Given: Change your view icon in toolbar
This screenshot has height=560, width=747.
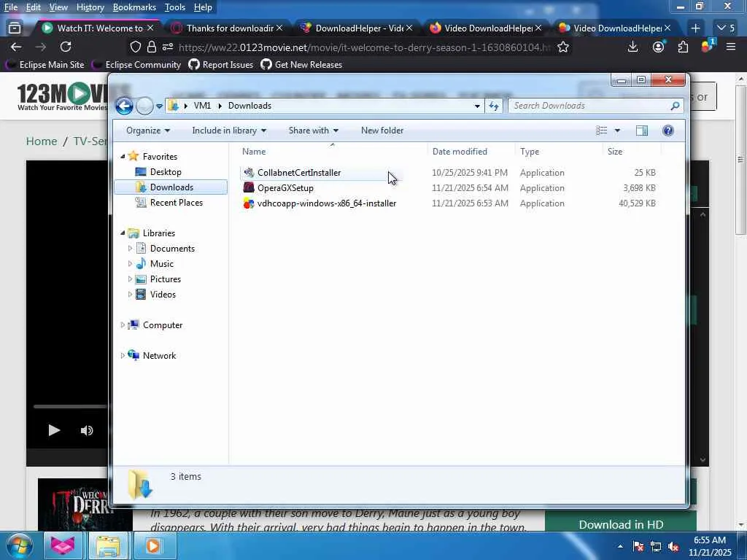Looking at the screenshot, I should pyautogui.click(x=602, y=131).
